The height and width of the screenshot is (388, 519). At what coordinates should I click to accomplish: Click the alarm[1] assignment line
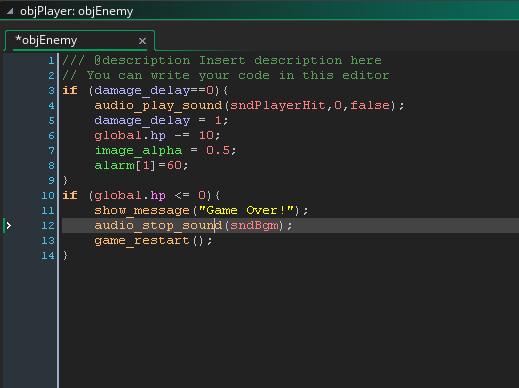(x=141, y=166)
